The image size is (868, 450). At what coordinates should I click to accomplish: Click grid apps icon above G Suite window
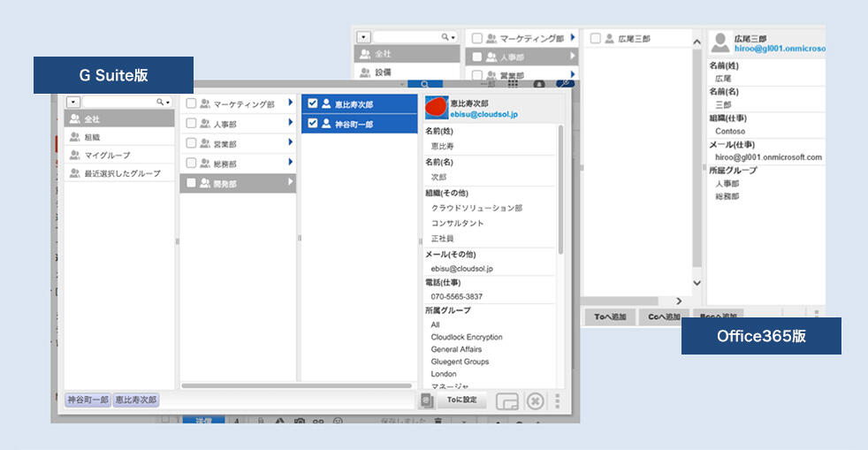tap(514, 84)
